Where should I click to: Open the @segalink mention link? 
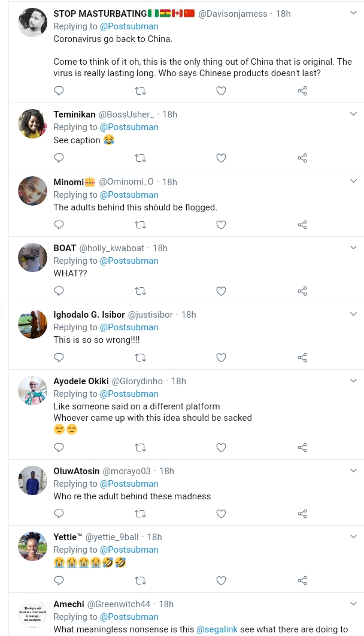tap(217, 629)
